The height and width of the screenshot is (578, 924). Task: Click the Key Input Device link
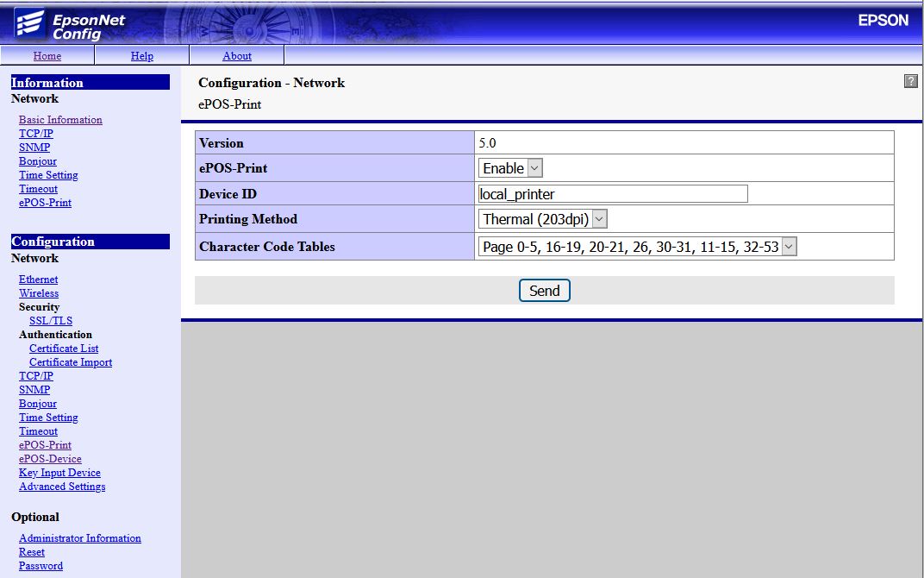(59, 473)
